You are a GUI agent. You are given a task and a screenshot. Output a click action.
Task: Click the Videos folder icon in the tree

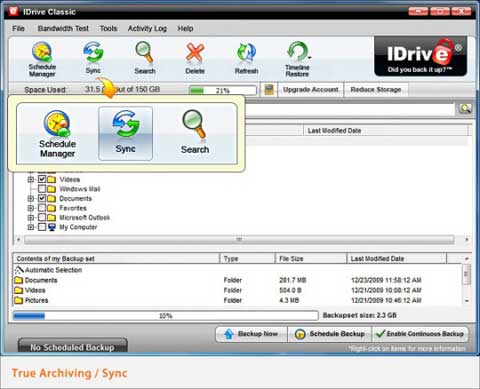pos(51,179)
